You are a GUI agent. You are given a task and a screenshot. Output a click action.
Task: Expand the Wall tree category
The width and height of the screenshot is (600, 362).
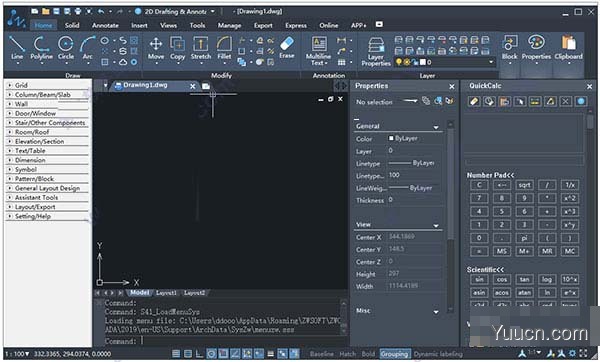(10, 104)
